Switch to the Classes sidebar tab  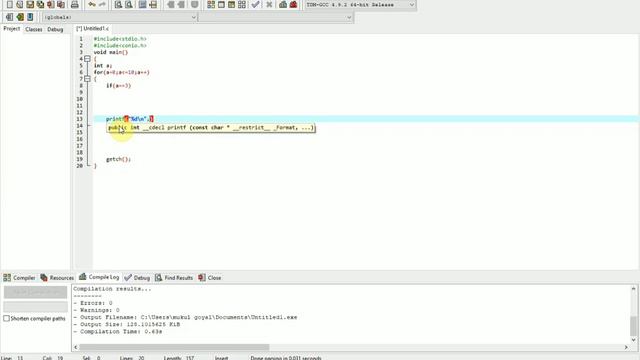click(x=33, y=29)
